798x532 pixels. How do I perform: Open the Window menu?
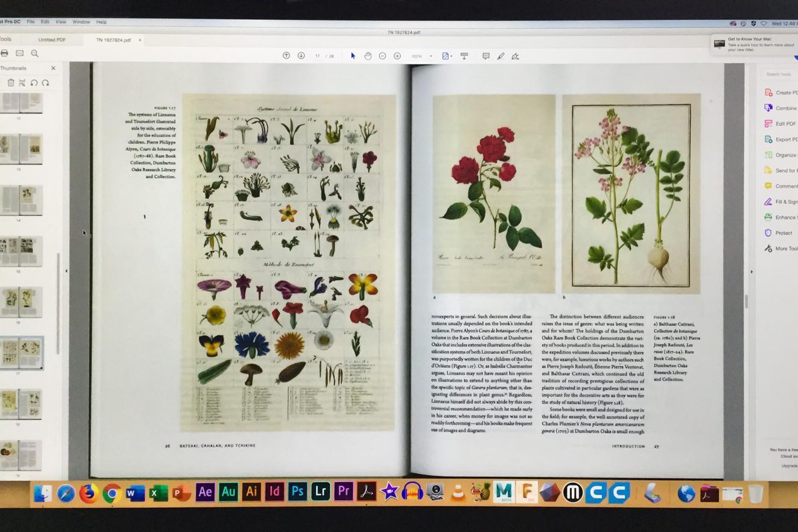[81, 22]
